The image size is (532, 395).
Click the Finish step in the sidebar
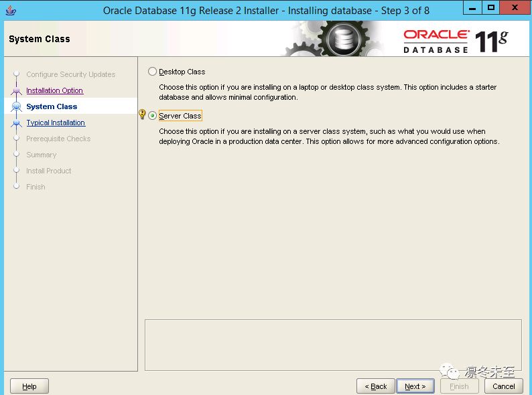click(x=36, y=187)
